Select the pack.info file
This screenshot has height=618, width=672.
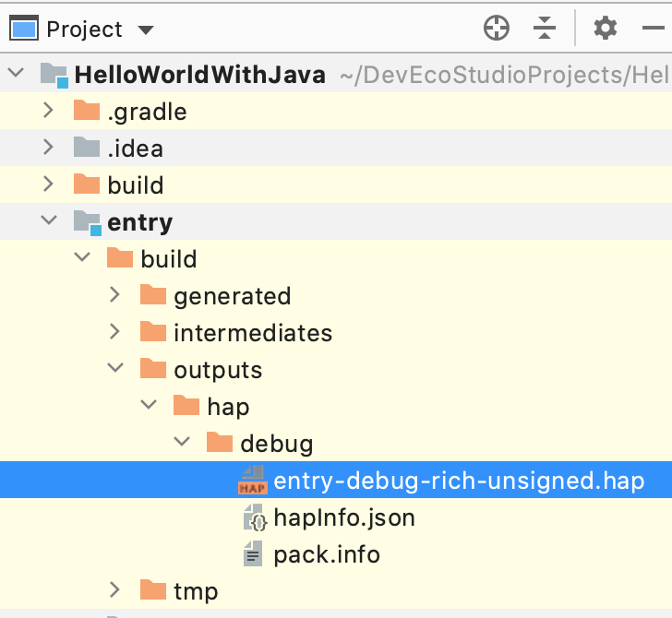pos(327,555)
